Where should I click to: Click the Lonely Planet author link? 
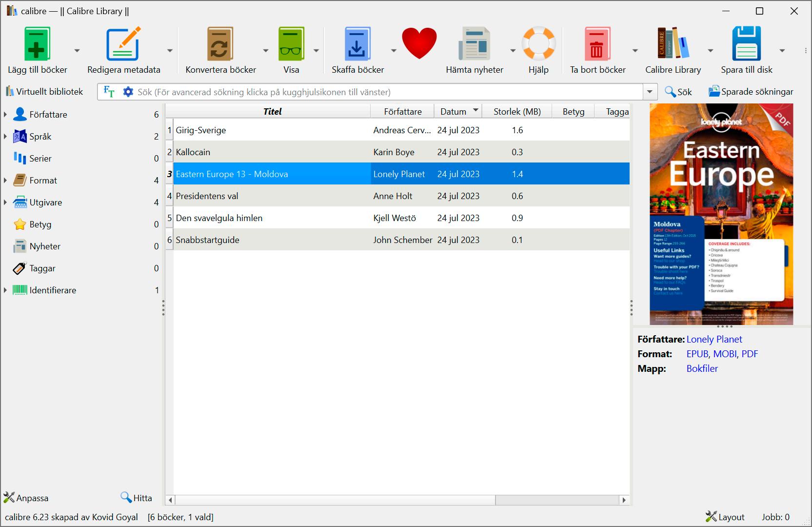pos(714,339)
